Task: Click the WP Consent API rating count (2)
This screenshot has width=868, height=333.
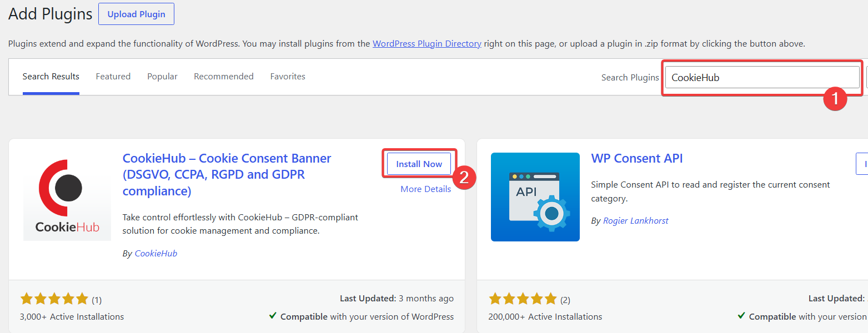Action: coord(565,300)
